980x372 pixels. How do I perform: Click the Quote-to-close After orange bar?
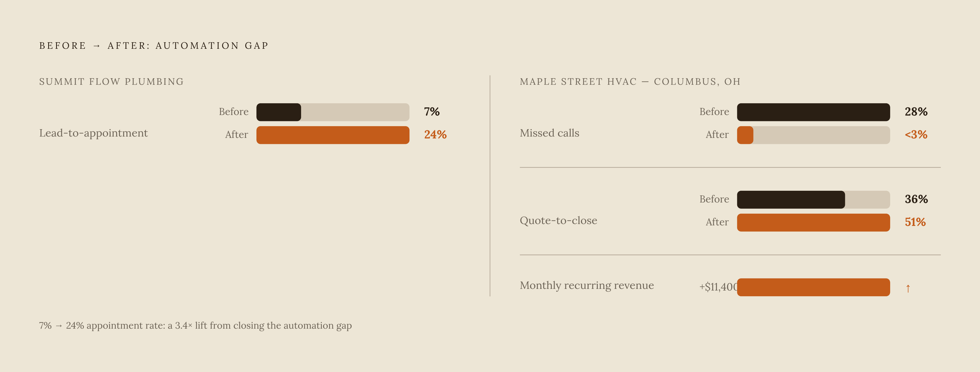click(x=813, y=222)
